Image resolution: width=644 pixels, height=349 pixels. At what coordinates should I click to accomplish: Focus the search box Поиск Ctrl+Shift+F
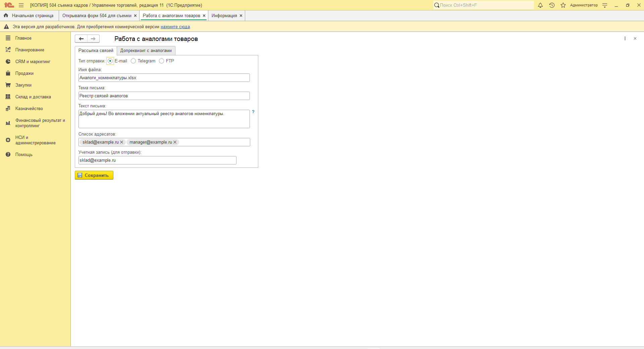pos(483,5)
